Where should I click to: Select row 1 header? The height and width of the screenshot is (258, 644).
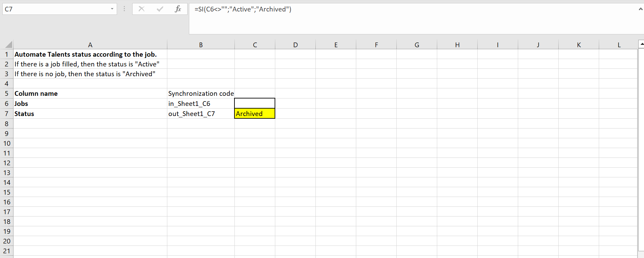[6, 54]
